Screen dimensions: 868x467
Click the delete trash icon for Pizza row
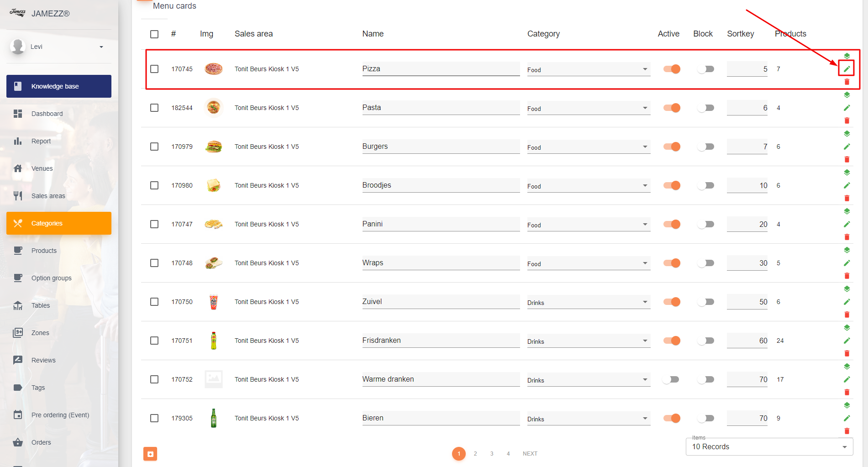click(847, 82)
